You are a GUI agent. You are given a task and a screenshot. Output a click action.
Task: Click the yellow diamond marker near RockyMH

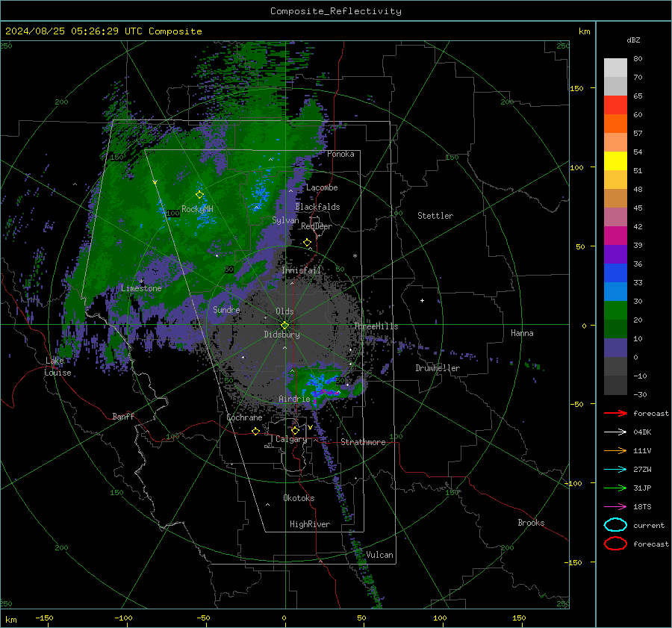[x=199, y=195]
